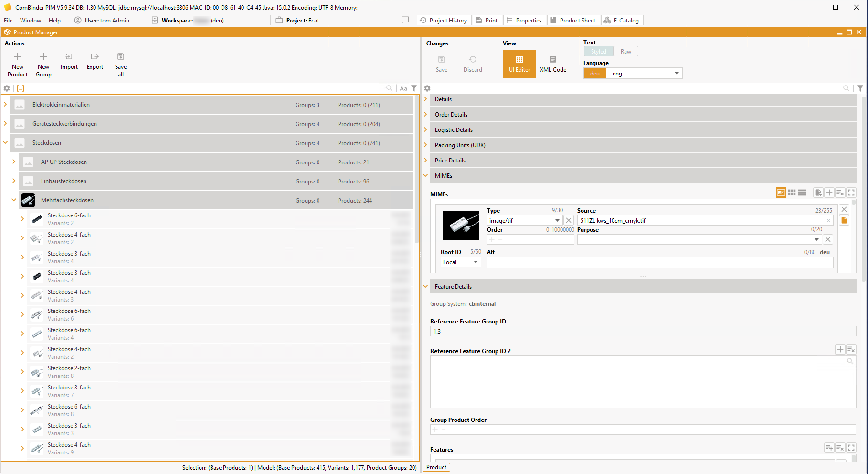Add a new MIME with plus icon
The image size is (868, 474).
(x=829, y=193)
